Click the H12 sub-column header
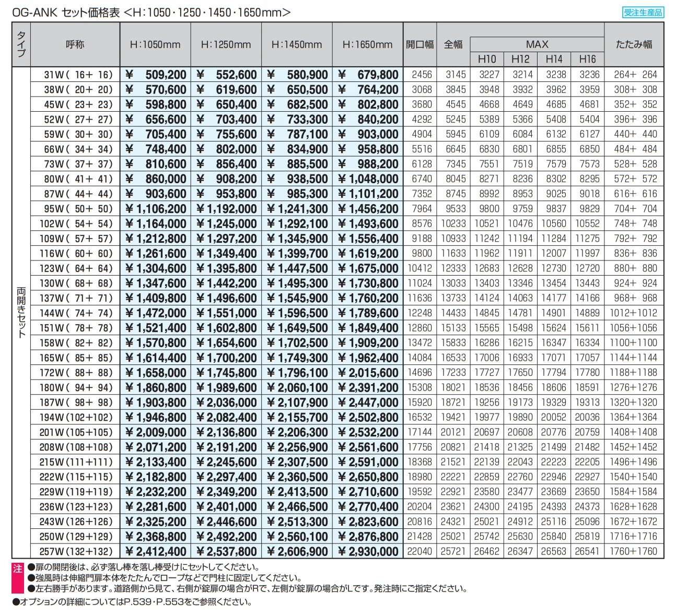This screenshot has height=616, width=676. 520,59
